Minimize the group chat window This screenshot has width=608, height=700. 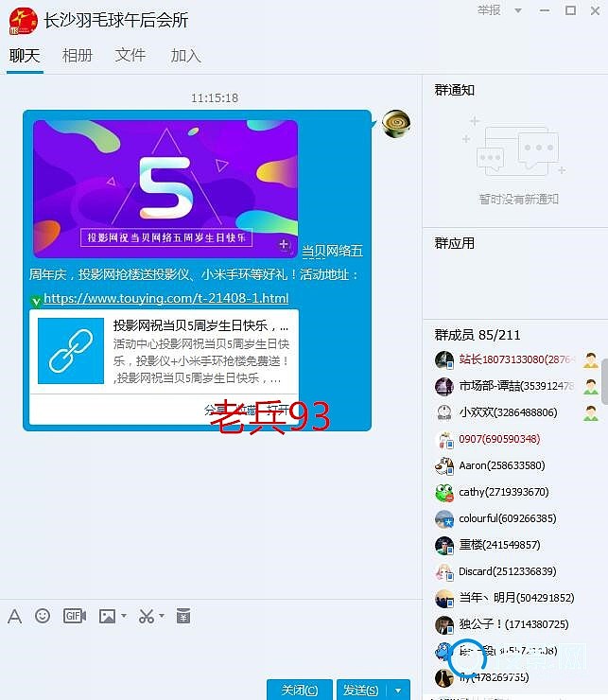tap(544, 10)
